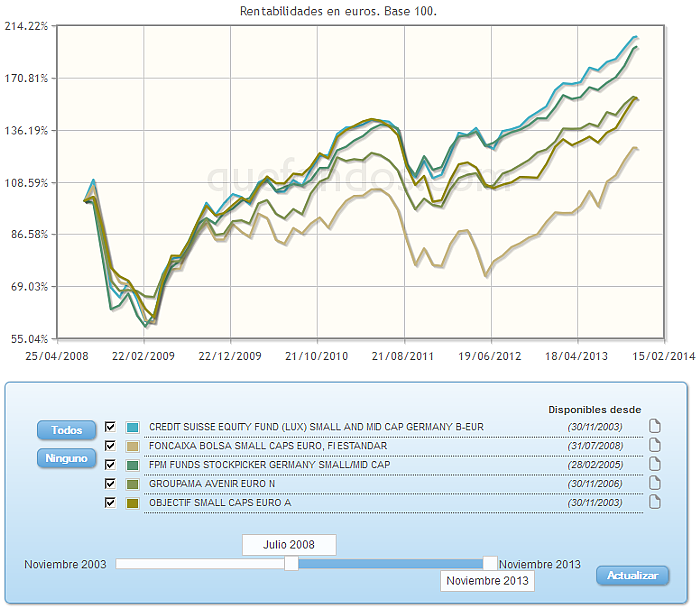This screenshot has width=700, height=608.
Task: Select fund name CREDIT SUISSE EQUITY FUND (LUX)
Action: coord(317,427)
